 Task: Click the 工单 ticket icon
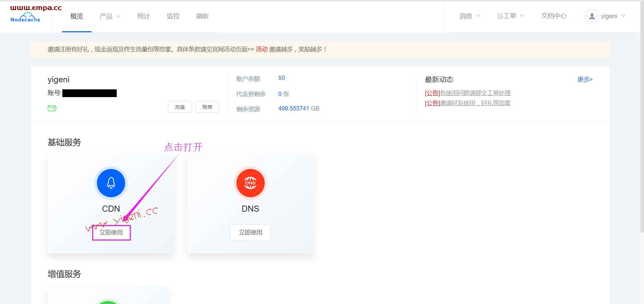click(x=500, y=16)
